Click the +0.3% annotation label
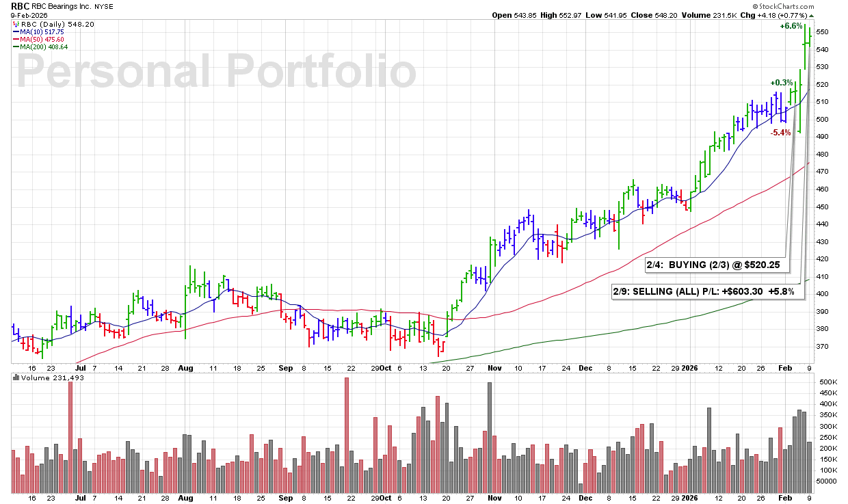This screenshot has width=848, height=504. tap(780, 83)
